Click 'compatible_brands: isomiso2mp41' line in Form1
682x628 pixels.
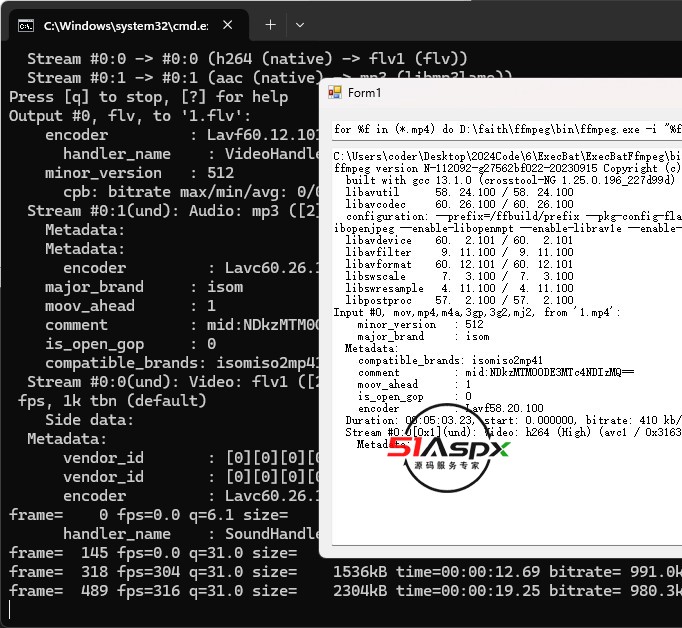[450, 360]
